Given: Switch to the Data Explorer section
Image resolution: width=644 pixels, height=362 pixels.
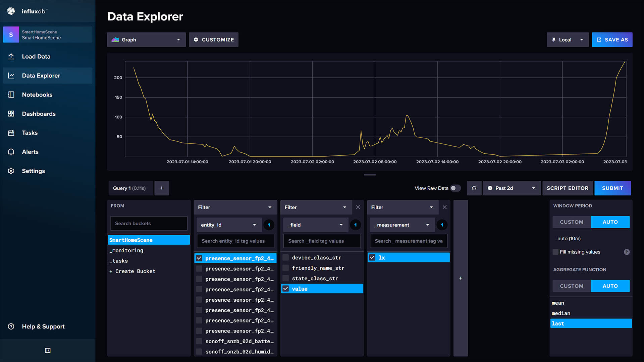Looking at the screenshot, I should (41, 75).
